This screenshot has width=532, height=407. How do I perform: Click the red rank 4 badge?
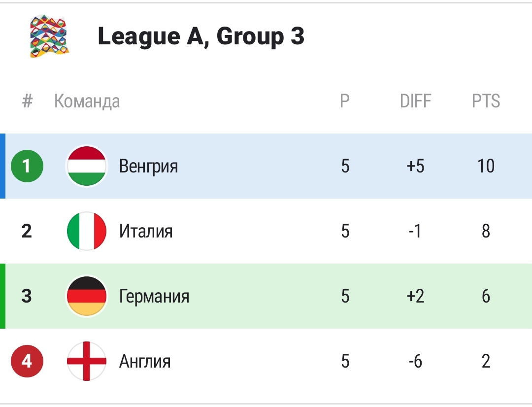point(27,361)
